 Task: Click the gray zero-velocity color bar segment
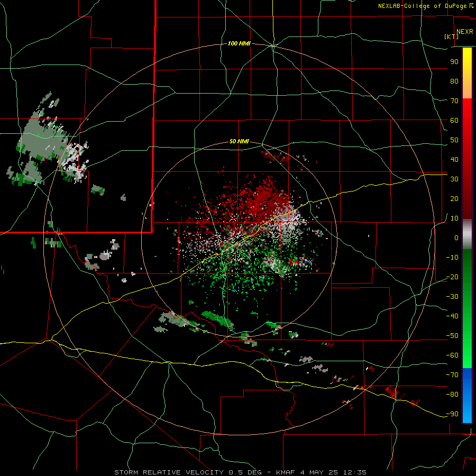[467, 234]
